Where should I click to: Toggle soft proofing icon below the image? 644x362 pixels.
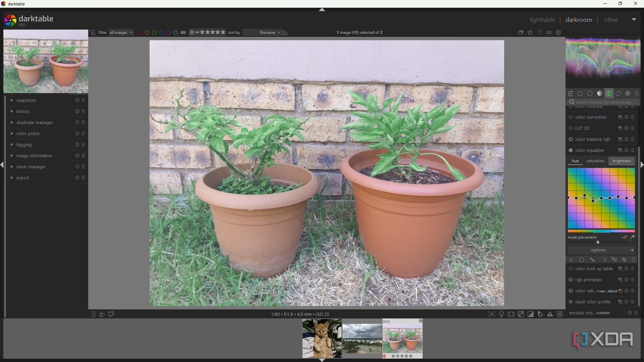click(x=540, y=314)
